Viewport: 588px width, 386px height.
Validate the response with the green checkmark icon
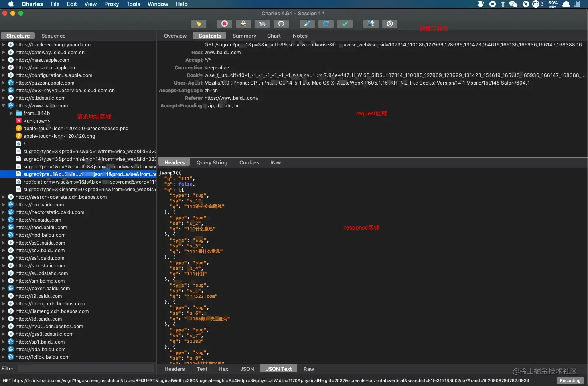(x=345, y=24)
